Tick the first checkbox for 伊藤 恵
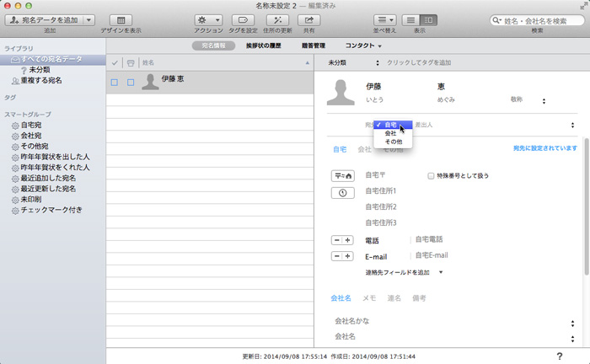This screenshot has width=590, height=364. [x=115, y=82]
